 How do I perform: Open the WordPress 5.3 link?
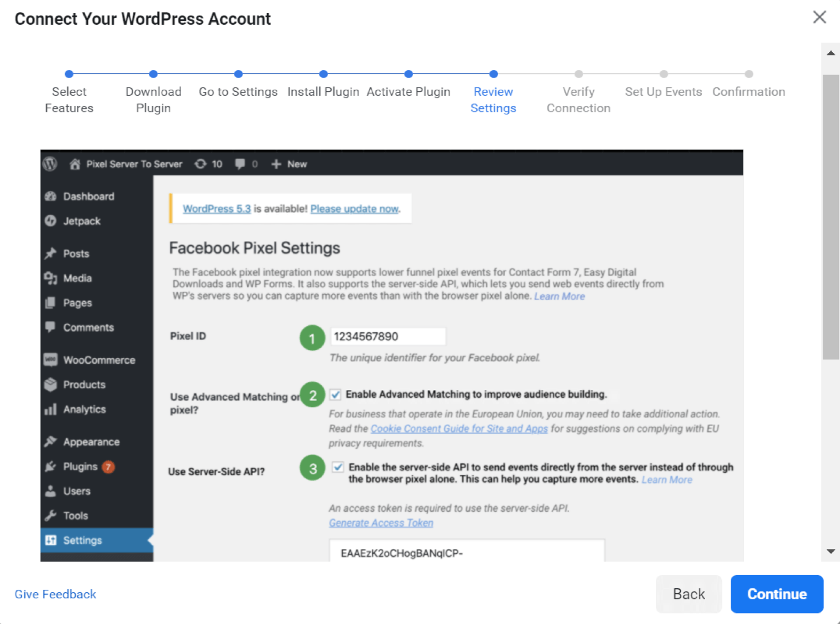pos(217,209)
